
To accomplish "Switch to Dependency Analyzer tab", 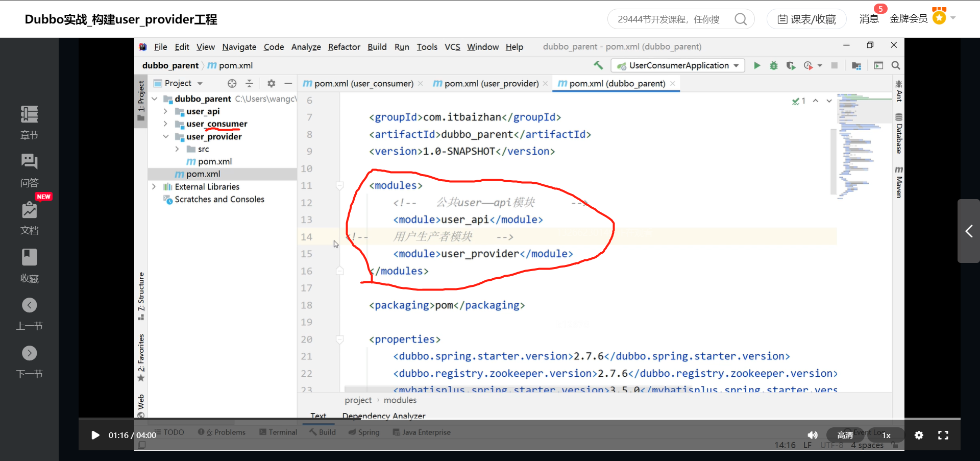I will click(384, 416).
